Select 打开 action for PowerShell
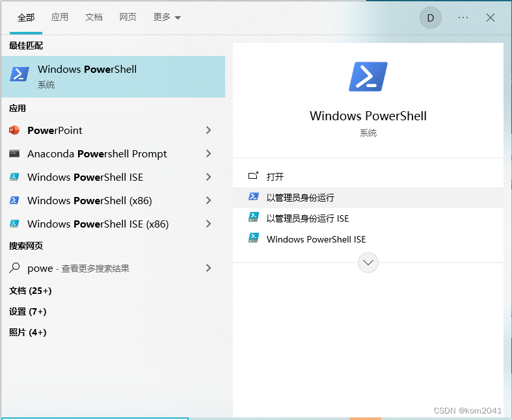The height and width of the screenshot is (420, 512). [368, 177]
